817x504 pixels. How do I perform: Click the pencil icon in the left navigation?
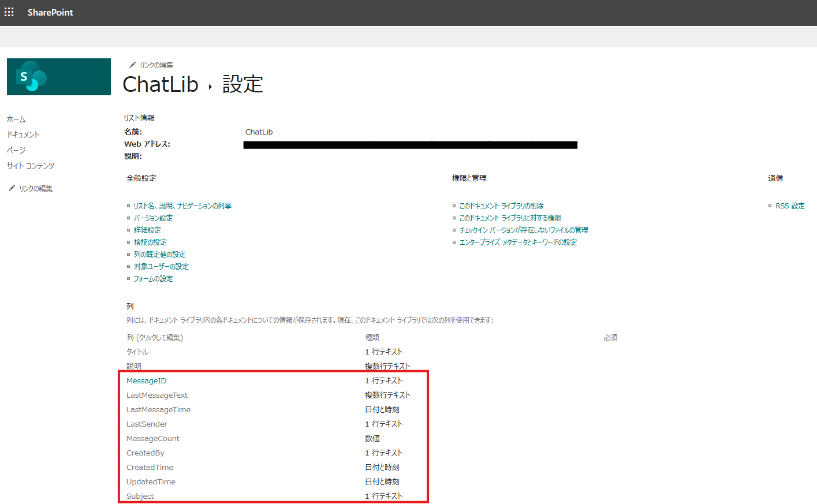click(12, 188)
